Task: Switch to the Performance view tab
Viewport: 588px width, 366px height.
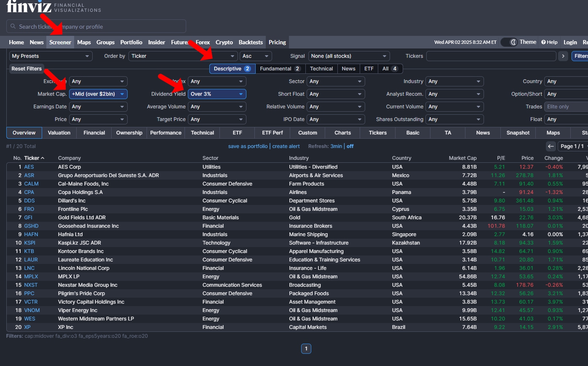Action: 166,133
